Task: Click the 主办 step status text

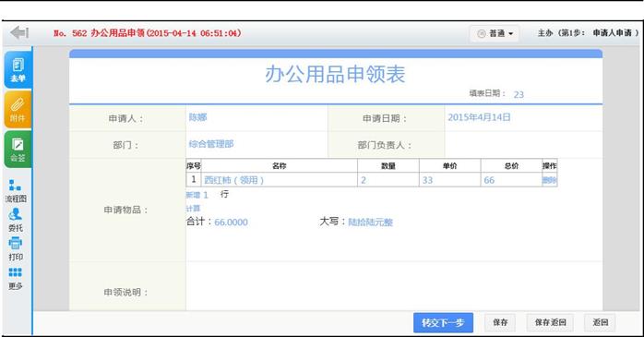Action: click(588, 33)
